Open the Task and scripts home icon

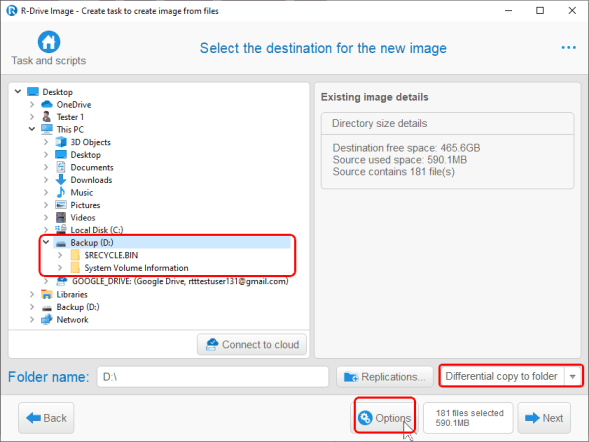[x=49, y=42]
